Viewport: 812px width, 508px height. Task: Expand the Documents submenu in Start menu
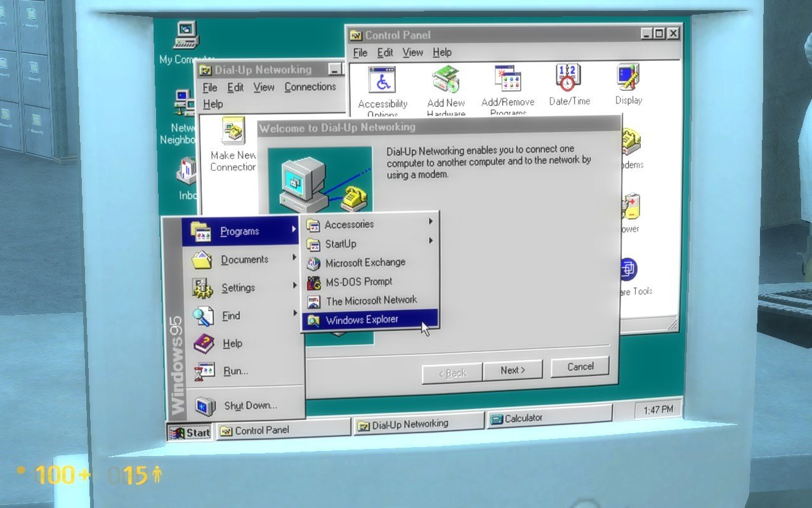(244, 260)
